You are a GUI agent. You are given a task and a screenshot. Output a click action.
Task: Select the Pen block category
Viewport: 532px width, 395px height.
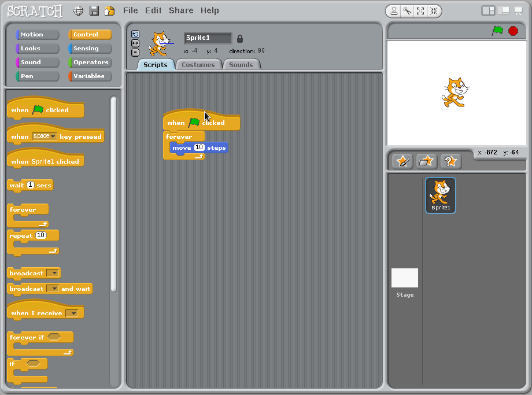38,76
